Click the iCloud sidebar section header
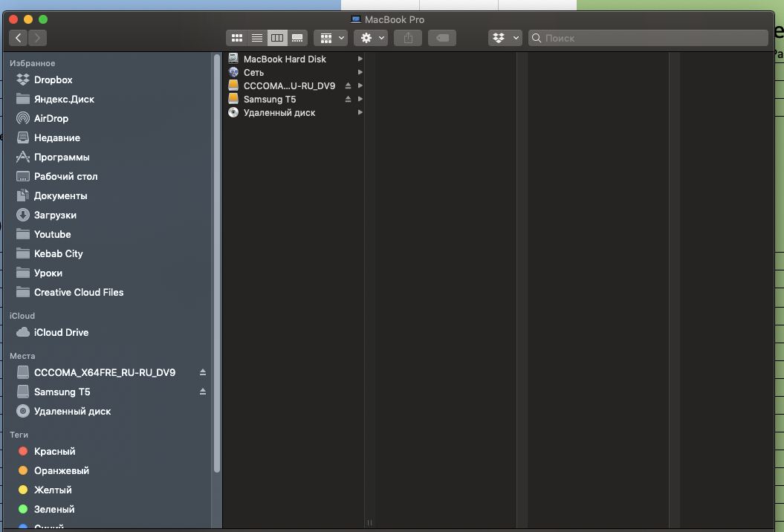784x532 pixels. [x=22, y=316]
